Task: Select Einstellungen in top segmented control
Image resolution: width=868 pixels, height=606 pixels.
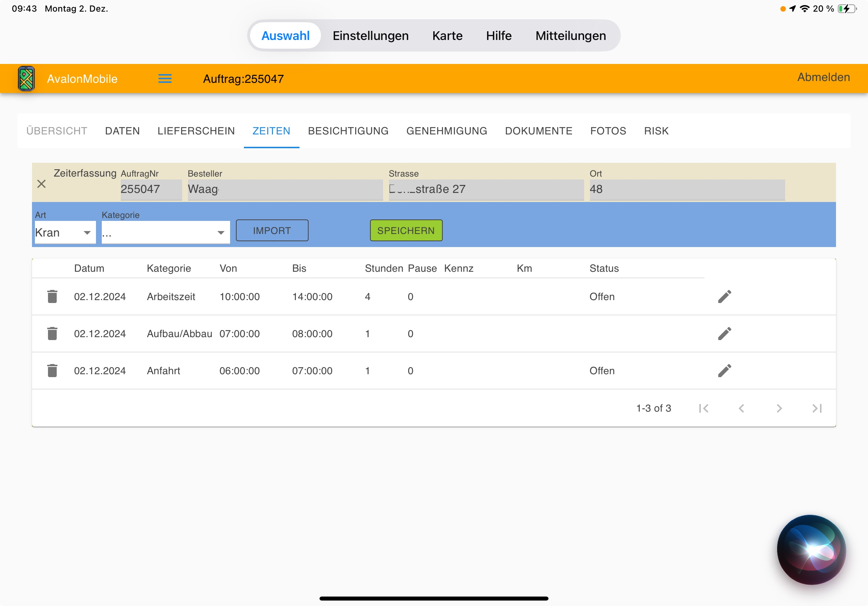Action: [x=370, y=36]
